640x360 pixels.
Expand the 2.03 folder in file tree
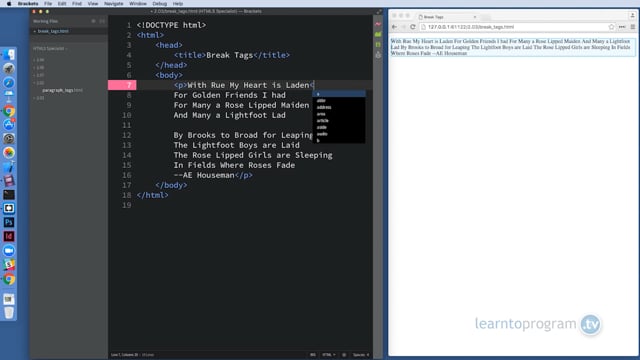point(39,98)
